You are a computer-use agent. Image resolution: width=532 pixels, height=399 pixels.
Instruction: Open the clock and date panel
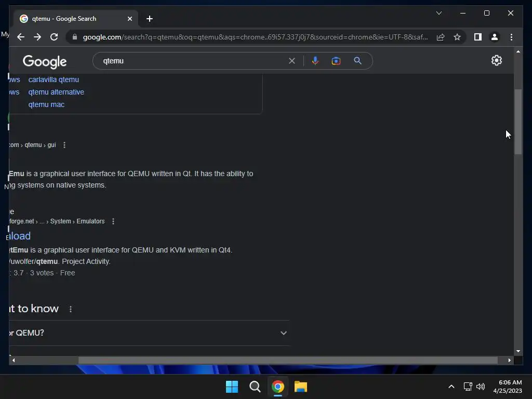click(x=508, y=387)
